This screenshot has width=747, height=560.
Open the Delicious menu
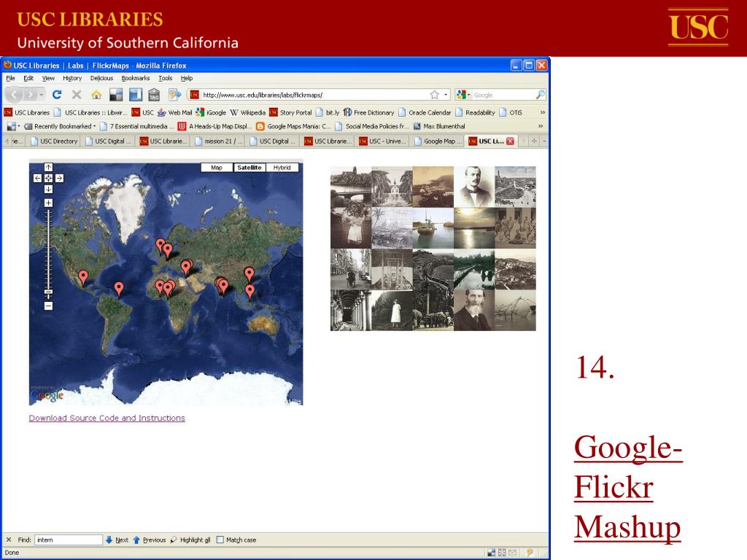click(x=102, y=78)
